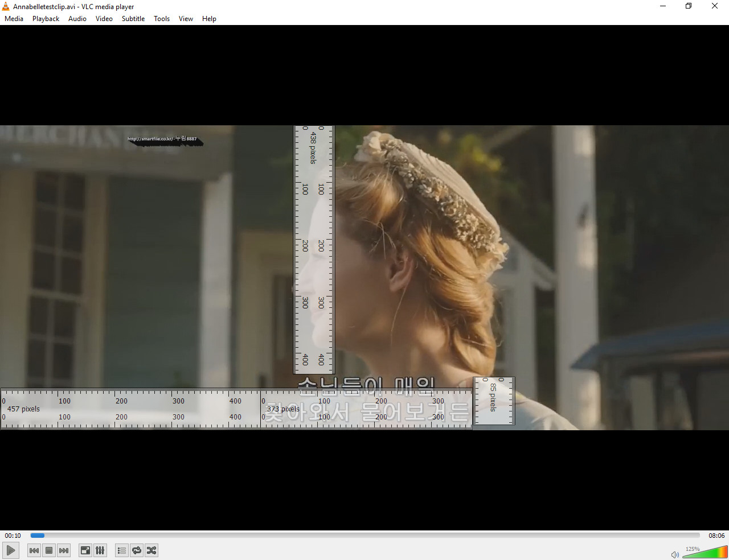This screenshot has width=729, height=560.
Task: Open the Help menu
Action: click(x=209, y=19)
